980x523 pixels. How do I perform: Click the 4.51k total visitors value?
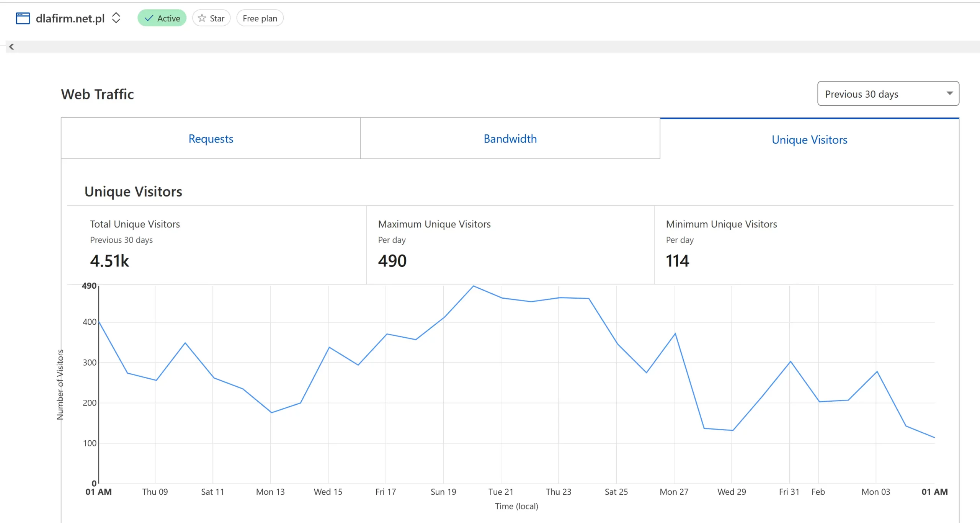click(x=109, y=261)
